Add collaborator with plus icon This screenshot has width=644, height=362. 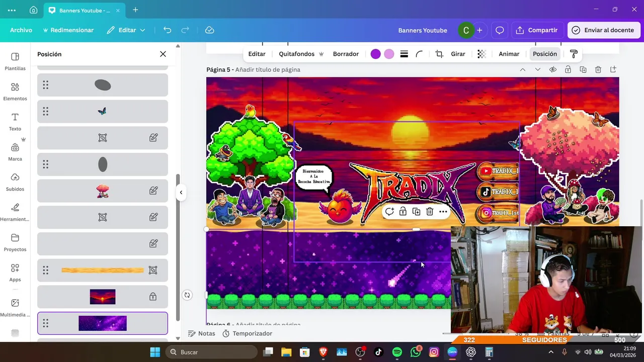pos(479,30)
